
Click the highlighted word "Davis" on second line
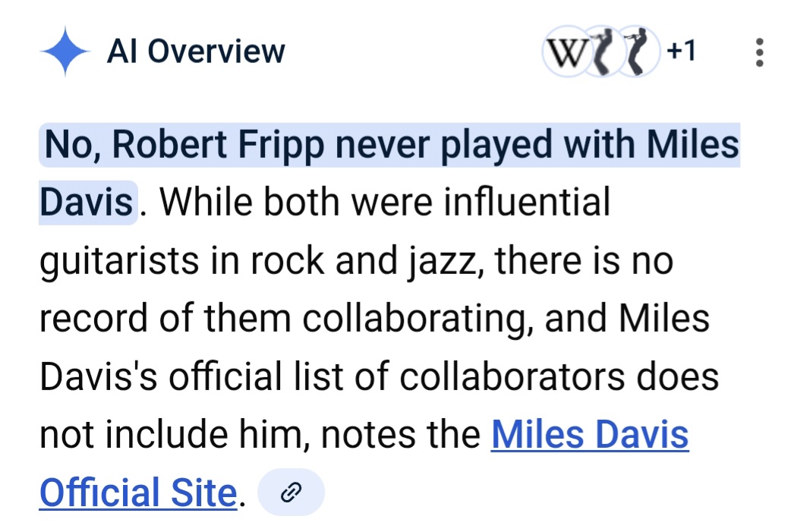coord(87,203)
